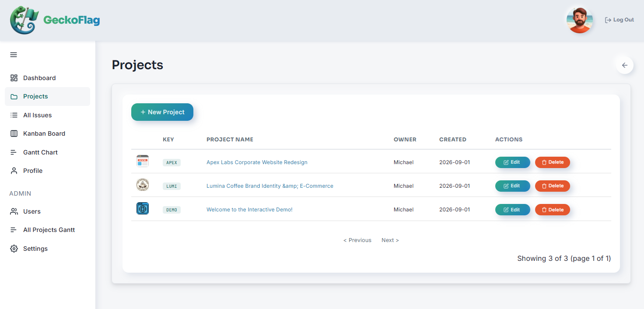
Task: Delete the Lumina Coffee project
Action: pyautogui.click(x=553, y=186)
